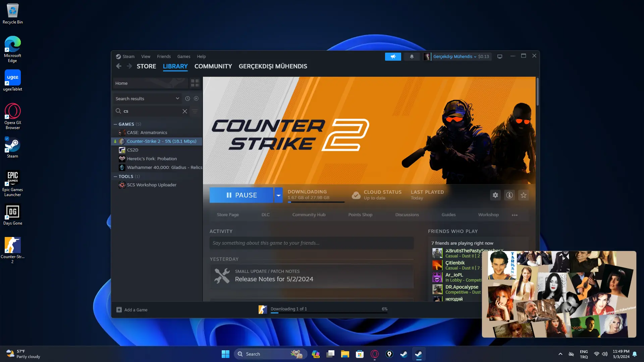Open File Explorer from the taskbar
The width and height of the screenshot is (644, 362).
(345, 354)
